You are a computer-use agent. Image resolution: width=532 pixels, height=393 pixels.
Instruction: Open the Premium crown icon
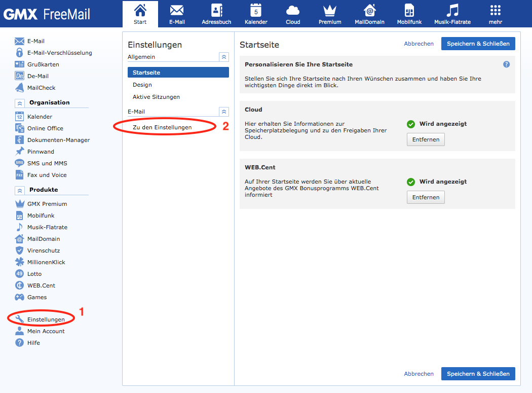[x=330, y=11]
